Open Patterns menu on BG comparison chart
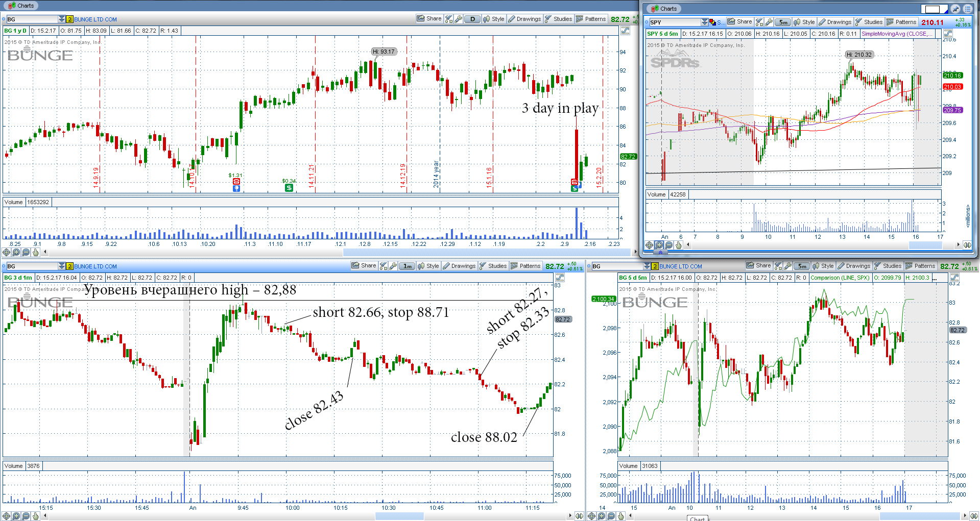The height and width of the screenshot is (521, 980). coord(920,266)
